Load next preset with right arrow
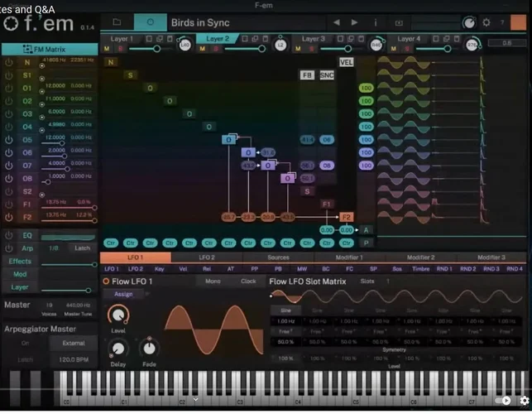The width and height of the screenshot is (532, 414). point(354,22)
